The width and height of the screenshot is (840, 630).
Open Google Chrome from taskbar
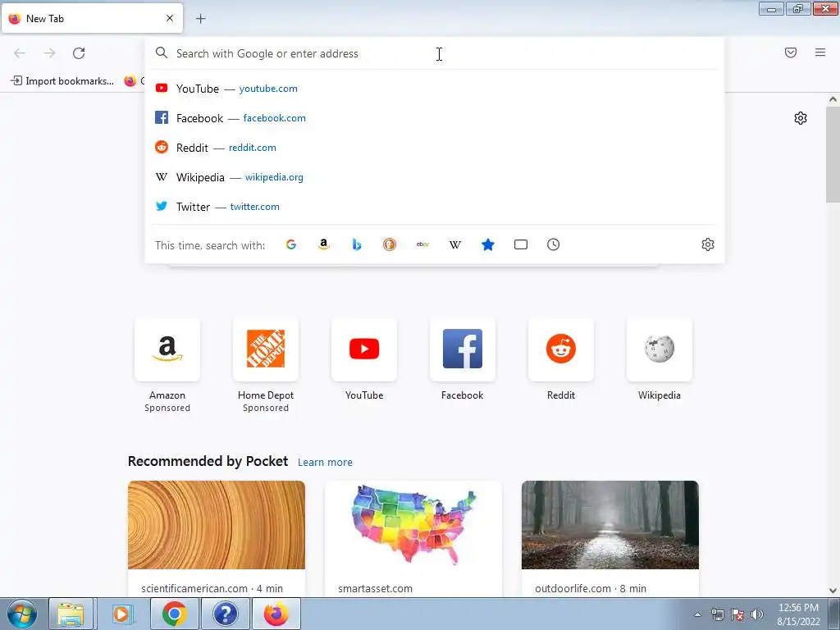click(174, 614)
